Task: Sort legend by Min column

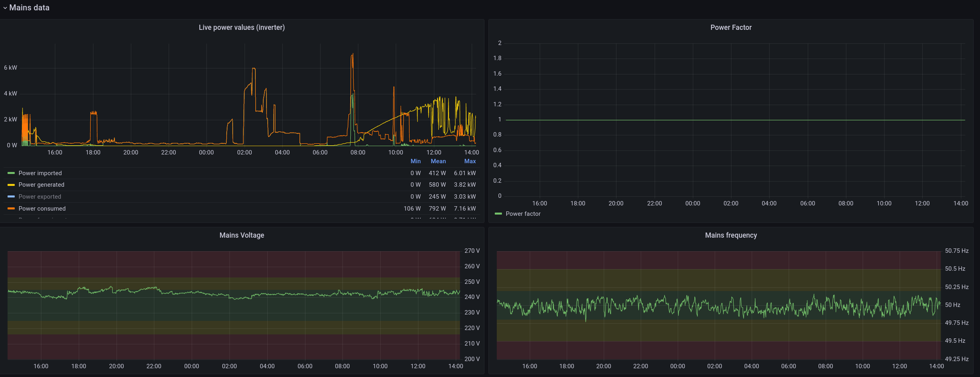Action: 416,161
